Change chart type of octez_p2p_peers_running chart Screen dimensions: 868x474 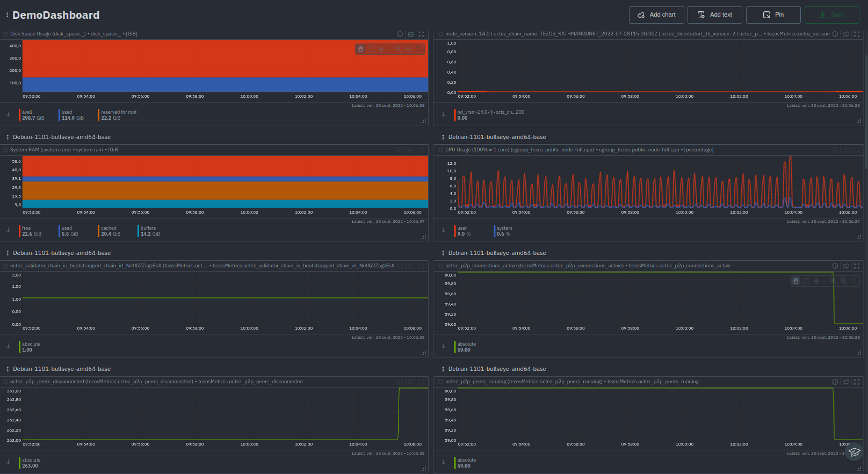pos(846,382)
